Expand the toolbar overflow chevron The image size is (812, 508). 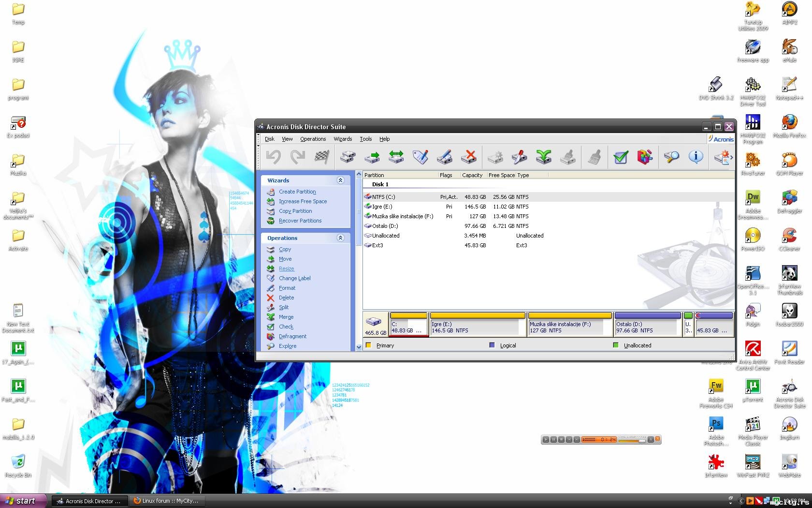point(732,157)
